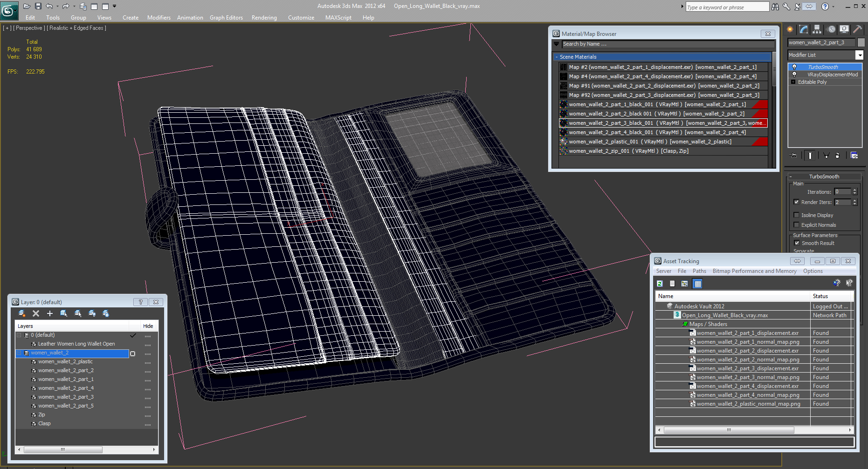
Task: Create new layer with plus icon
Action: tap(50, 313)
